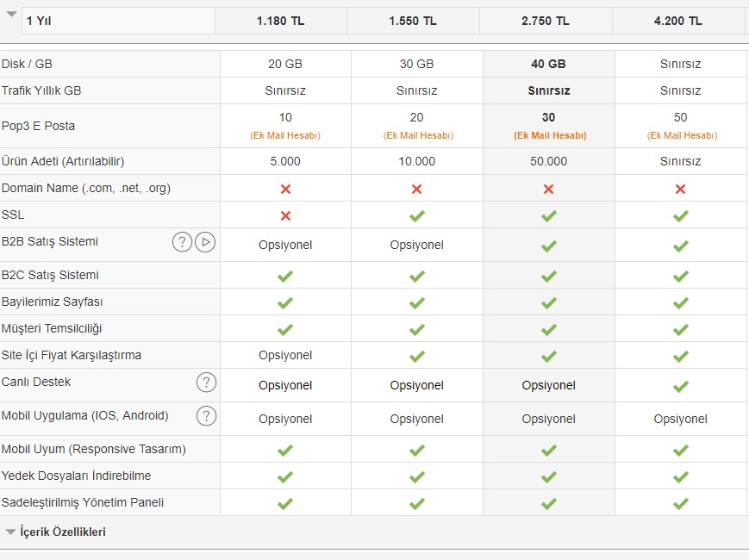
Task: Open Mobil Uygulama help question icon
Action: pos(206,416)
